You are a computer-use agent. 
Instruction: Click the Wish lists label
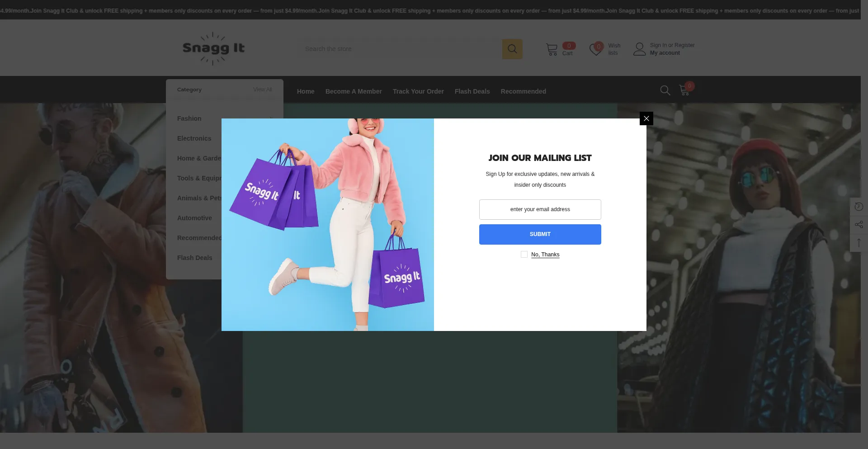click(614, 49)
